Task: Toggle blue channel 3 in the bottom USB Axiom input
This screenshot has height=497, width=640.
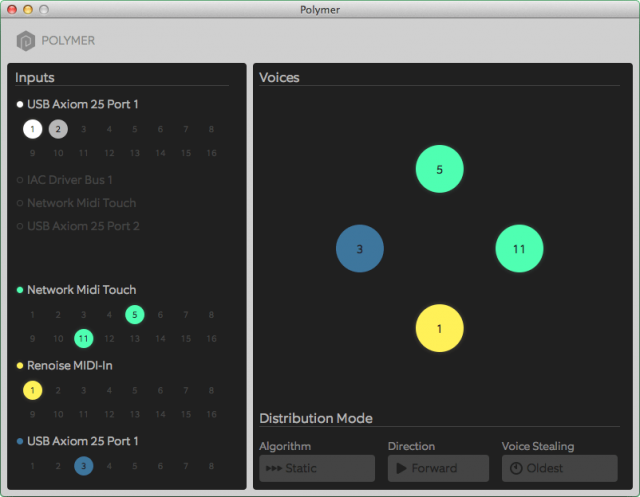Action: point(84,466)
